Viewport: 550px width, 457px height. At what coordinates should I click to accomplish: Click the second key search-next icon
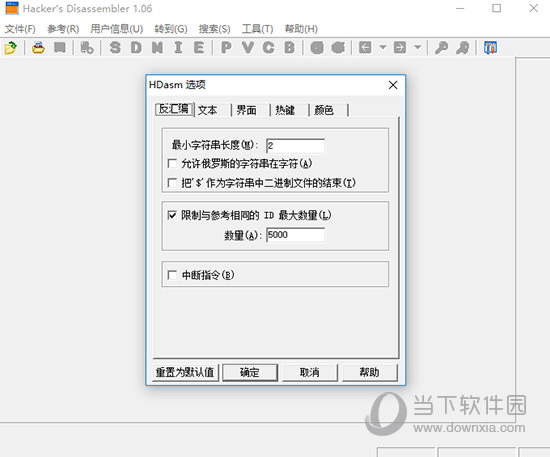tap(462, 47)
